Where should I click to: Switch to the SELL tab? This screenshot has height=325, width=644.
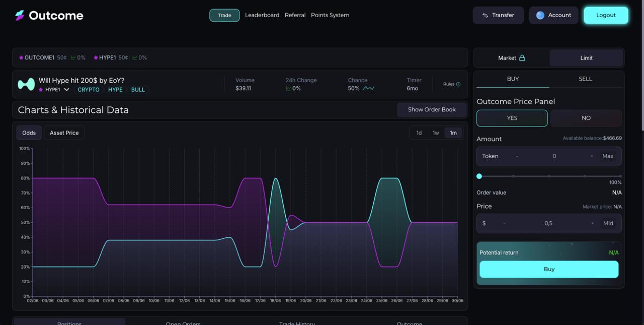coord(585,79)
